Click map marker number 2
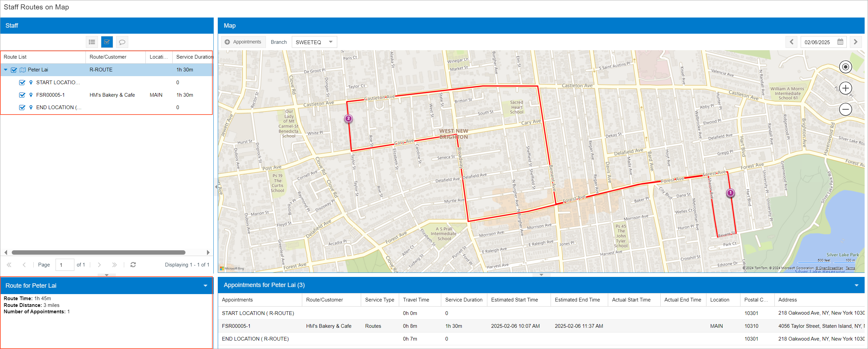 348,119
